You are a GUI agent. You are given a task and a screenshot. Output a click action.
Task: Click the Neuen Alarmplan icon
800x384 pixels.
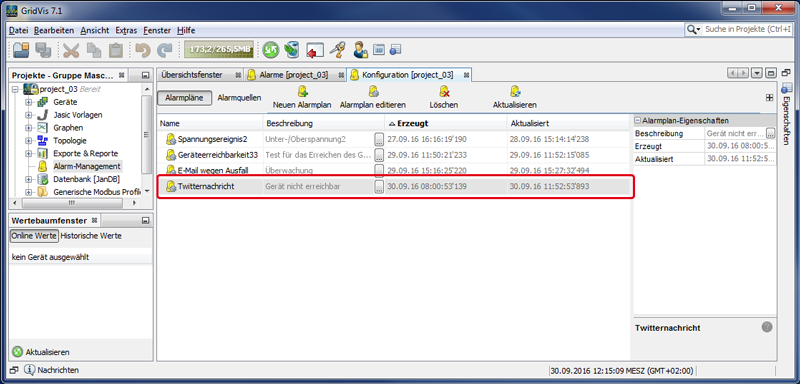coord(303,92)
